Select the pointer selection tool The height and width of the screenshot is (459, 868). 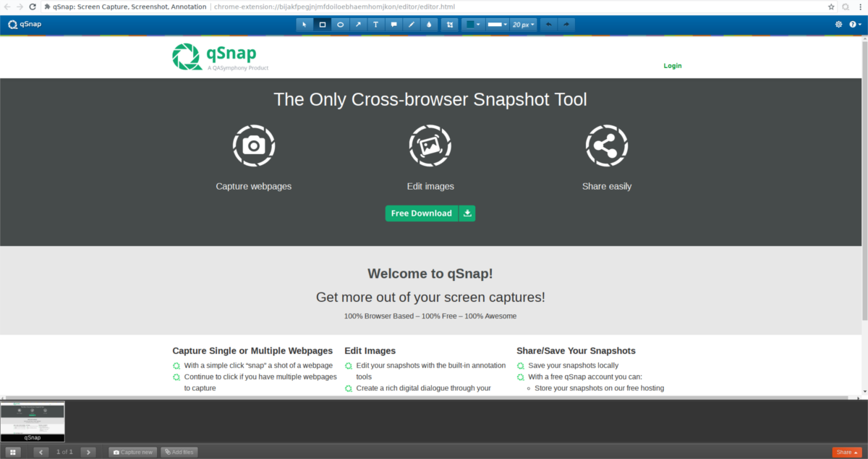coord(305,24)
